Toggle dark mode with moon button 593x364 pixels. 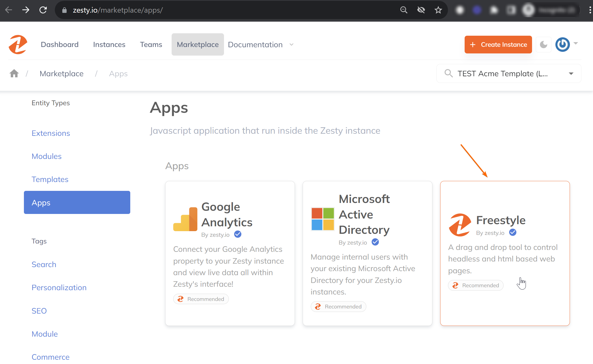[544, 45]
